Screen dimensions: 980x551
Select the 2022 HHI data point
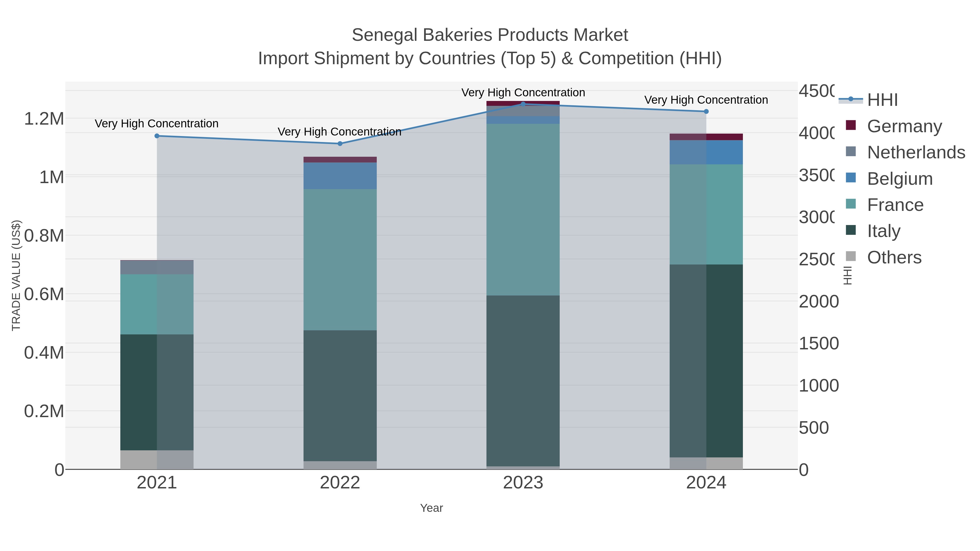pyautogui.click(x=340, y=144)
